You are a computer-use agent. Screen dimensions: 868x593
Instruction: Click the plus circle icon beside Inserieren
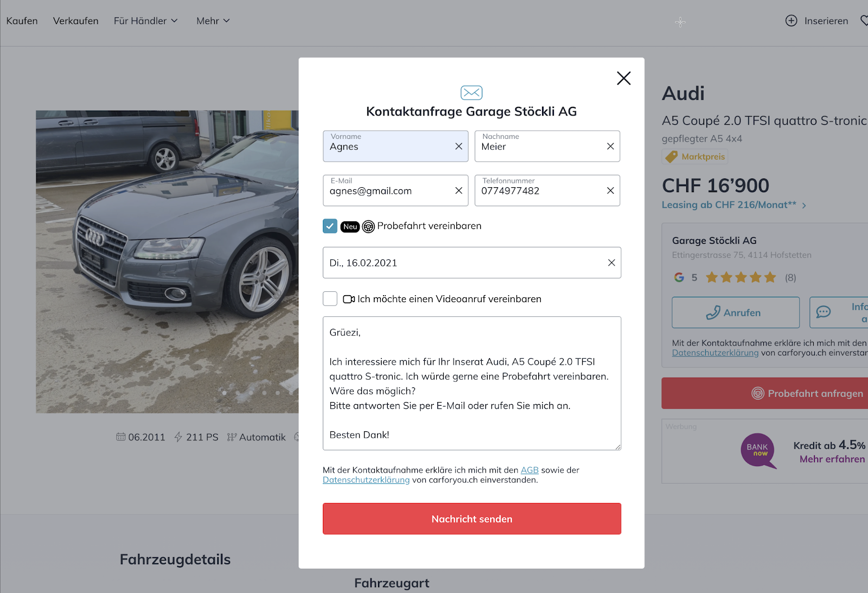[x=792, y=21]
